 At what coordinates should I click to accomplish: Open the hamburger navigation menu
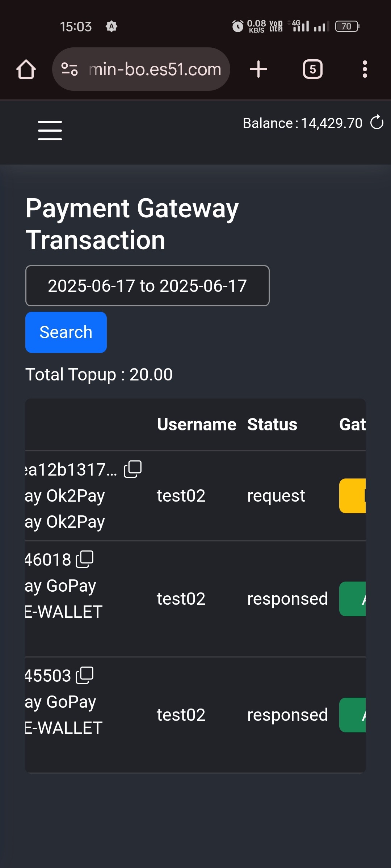[50, 131]
